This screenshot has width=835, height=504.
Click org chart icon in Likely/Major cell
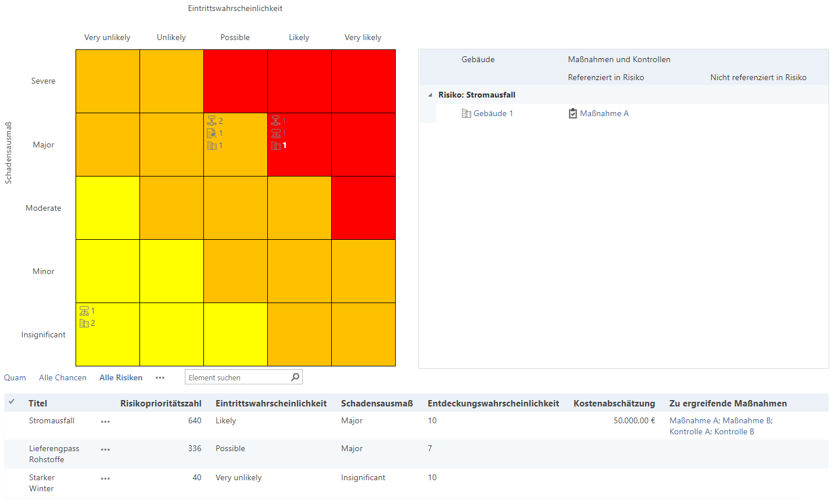pos(275,133)
